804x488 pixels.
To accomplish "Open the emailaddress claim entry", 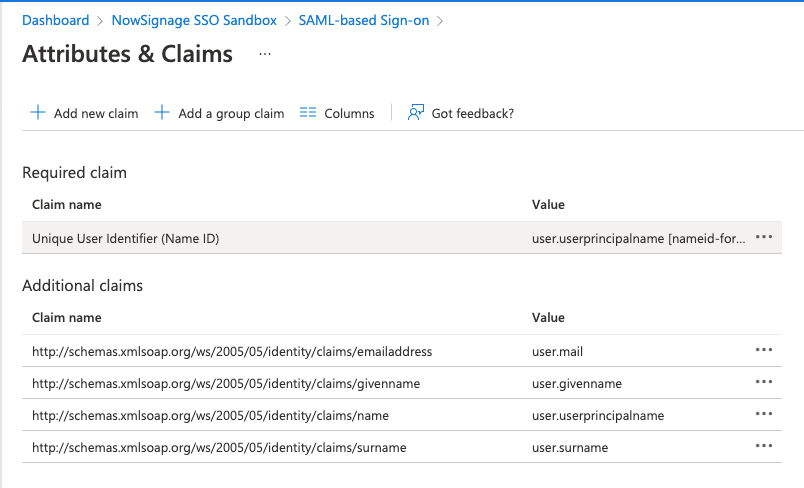I will click(x=232, y=351).
